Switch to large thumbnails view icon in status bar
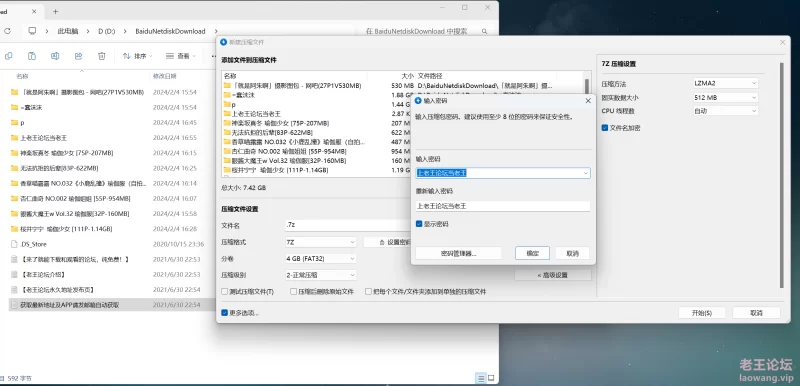800x386 pixels. pos(491,378)
